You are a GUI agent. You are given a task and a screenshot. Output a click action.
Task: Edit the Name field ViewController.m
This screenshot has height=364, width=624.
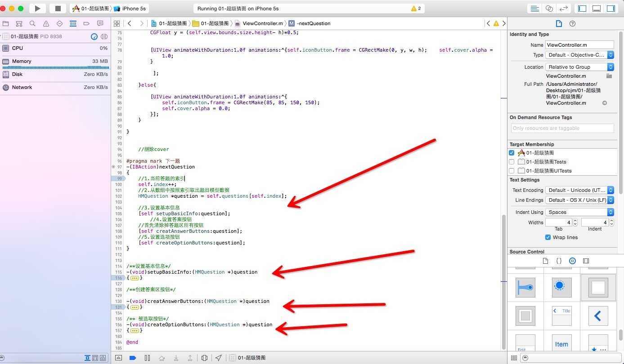pos(579,45)
